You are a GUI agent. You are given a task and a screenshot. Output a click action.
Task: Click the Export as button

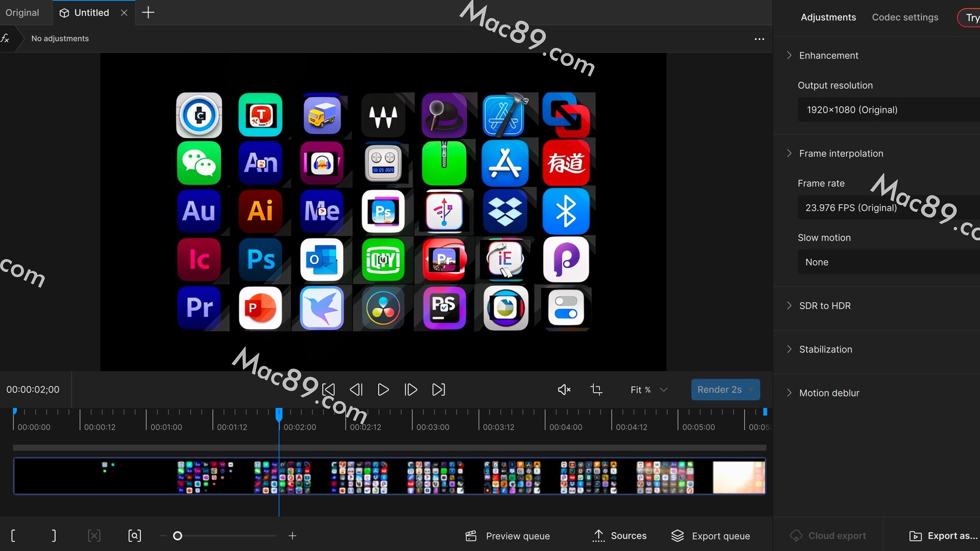pyautogui.click(x=943, y=536)
